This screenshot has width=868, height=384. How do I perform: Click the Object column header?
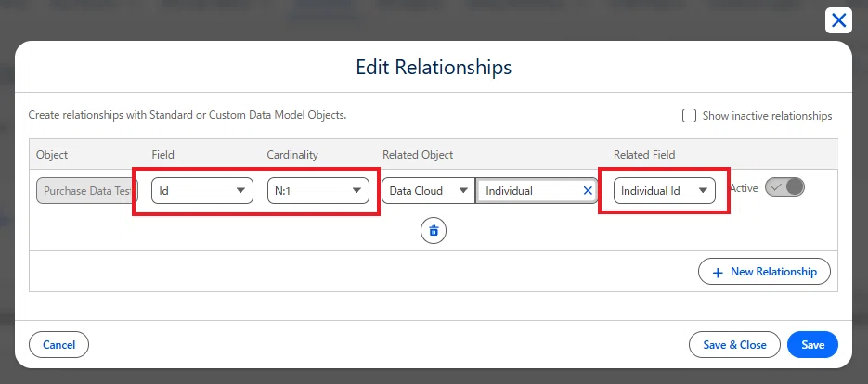click(52, 155)
